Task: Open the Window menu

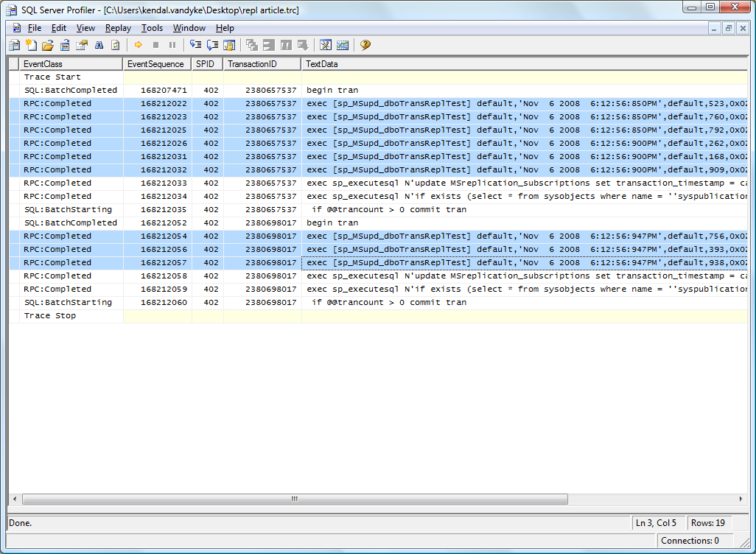Action: click(189, 28)
